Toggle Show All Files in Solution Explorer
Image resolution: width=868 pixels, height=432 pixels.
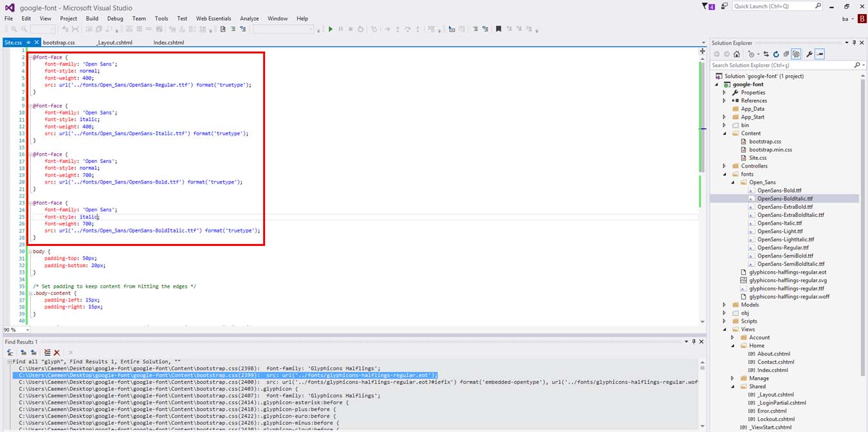click(x=796, y=55)
